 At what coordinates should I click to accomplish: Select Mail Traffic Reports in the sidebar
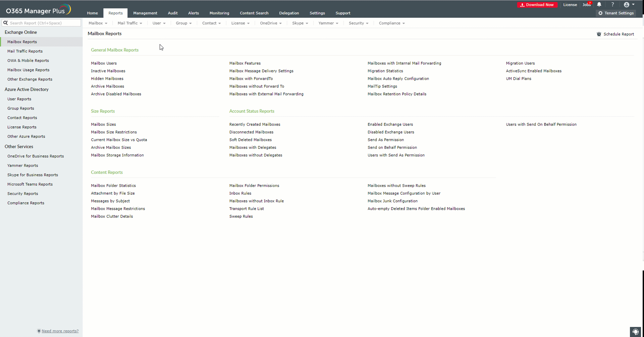25,51
